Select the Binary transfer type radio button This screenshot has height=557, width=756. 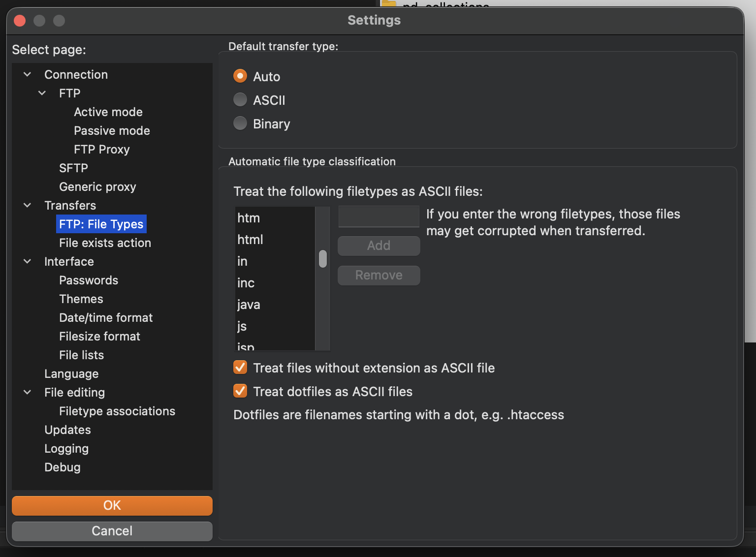pos(240,124)
